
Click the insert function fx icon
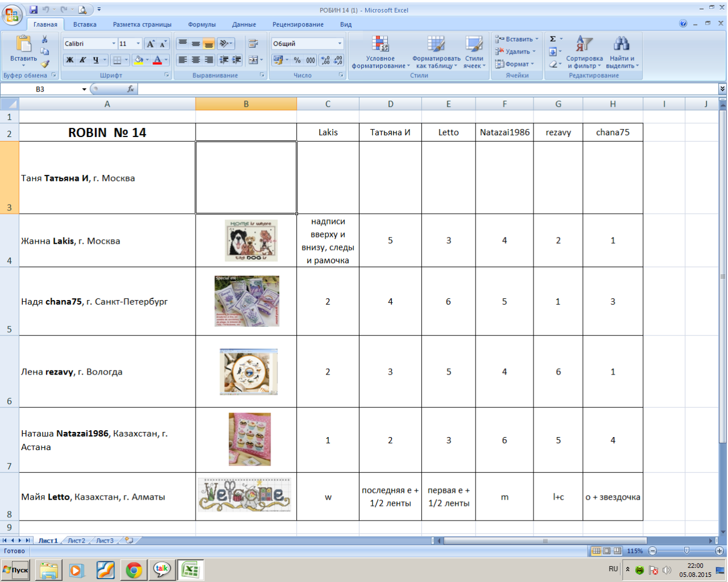click(130, 89)
